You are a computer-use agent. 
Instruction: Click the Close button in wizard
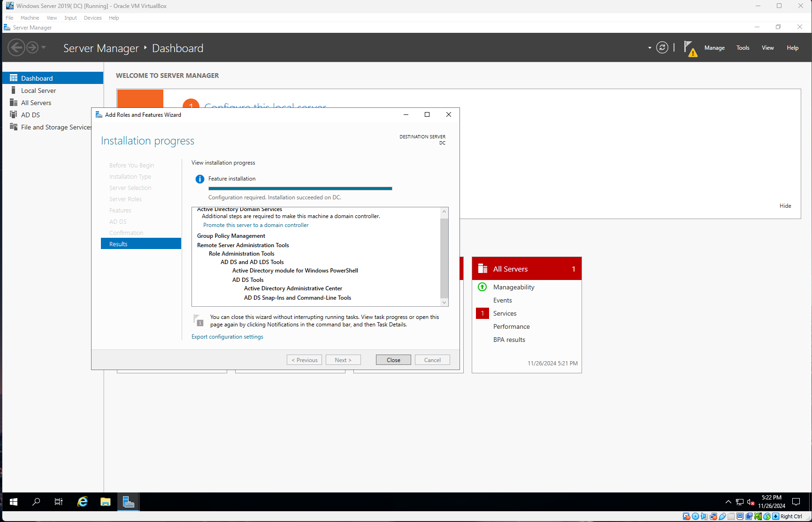coord(393,360)
